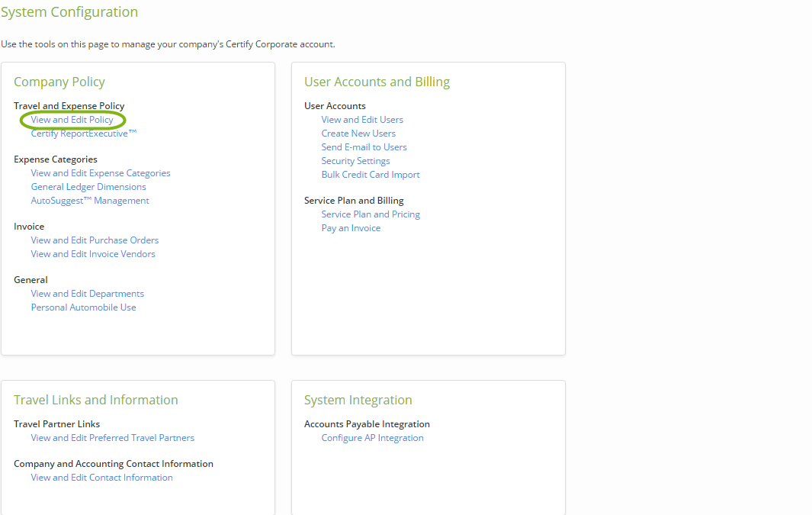Open Configure AP Integration
Image resolution: width=812 pixels, height=515 pixels.
372,437
